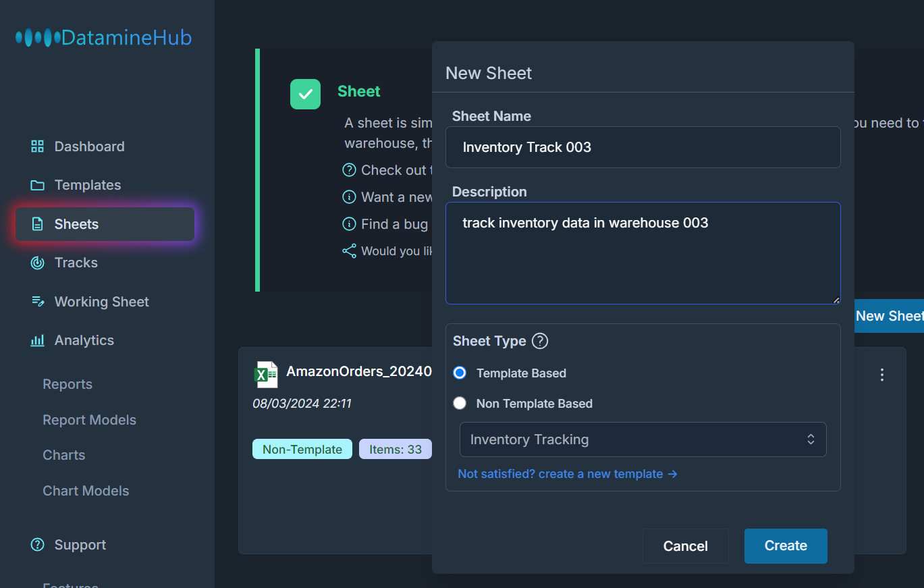
Task: Open Charts under Analytics
Action: tap(64, 455)
